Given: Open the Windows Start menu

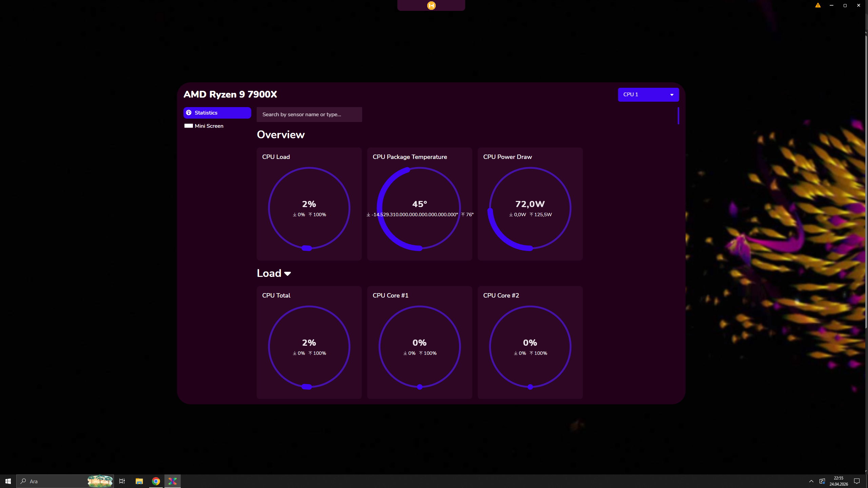Looking at the screenshot, I should tap(8, 481).
